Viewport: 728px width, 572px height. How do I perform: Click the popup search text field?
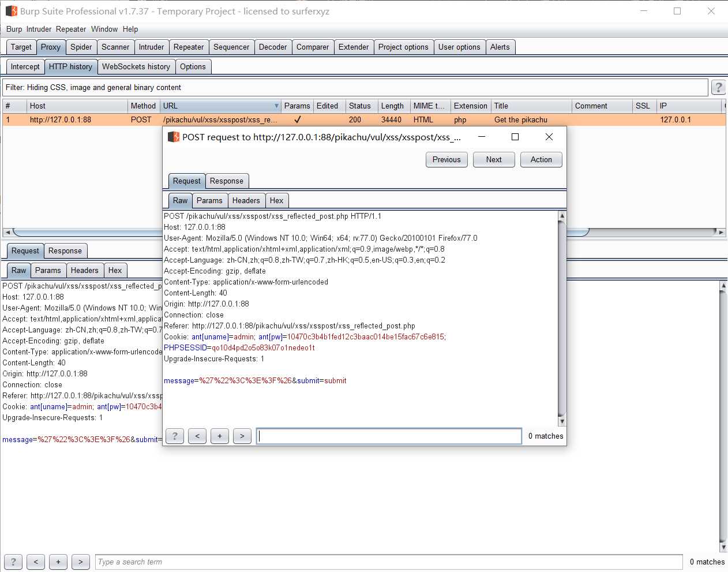tap(389, 436)
